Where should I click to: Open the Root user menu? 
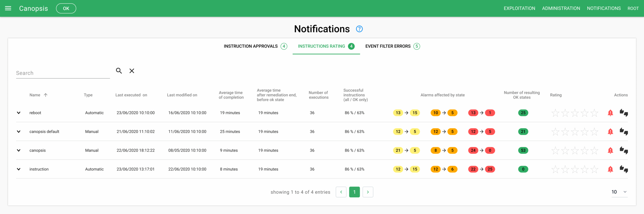(x=633, y=8)
